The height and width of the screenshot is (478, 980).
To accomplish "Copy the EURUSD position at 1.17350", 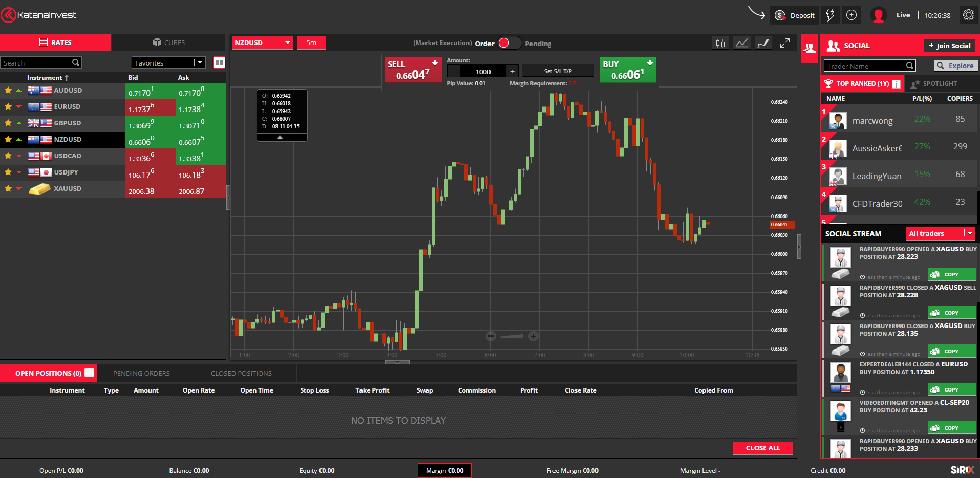I will pyautogui.click(x=951, y=389).
